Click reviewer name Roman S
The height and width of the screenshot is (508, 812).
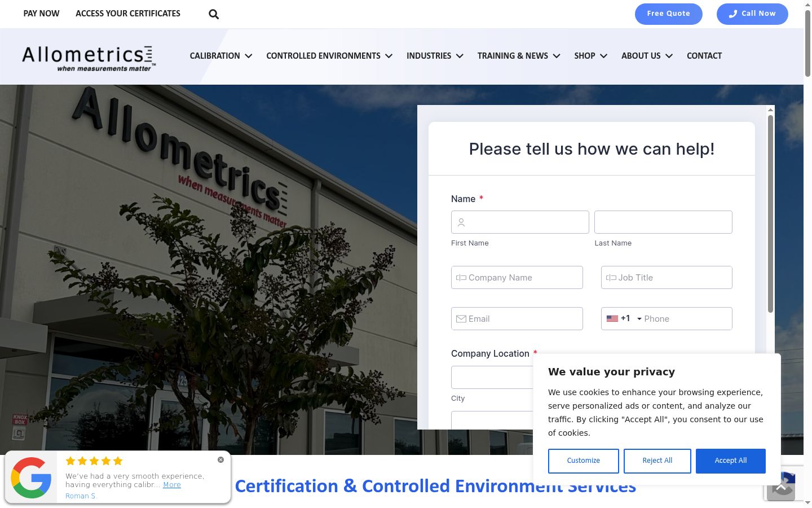click(80, 496)
